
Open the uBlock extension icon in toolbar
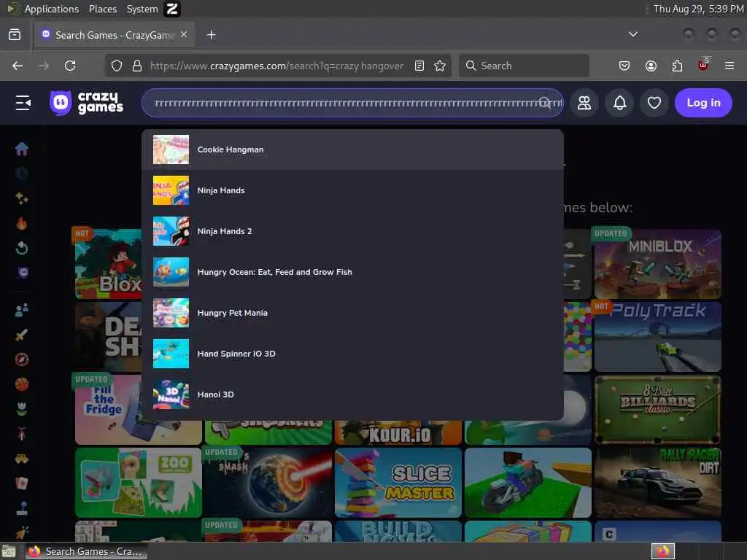(x=703, y=65)
